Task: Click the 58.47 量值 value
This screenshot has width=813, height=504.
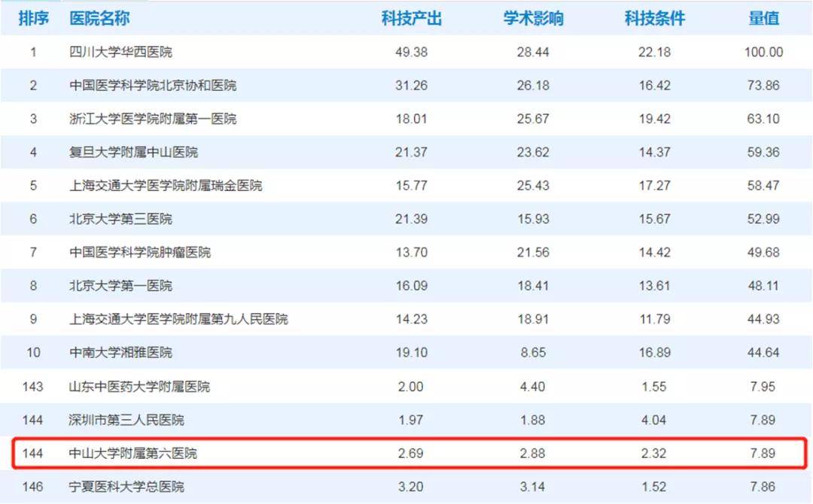Action: (x=764, y=186)
